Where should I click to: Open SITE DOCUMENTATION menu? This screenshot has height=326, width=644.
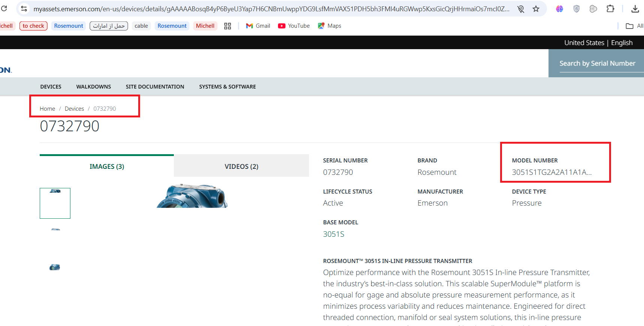click(155, 87)
